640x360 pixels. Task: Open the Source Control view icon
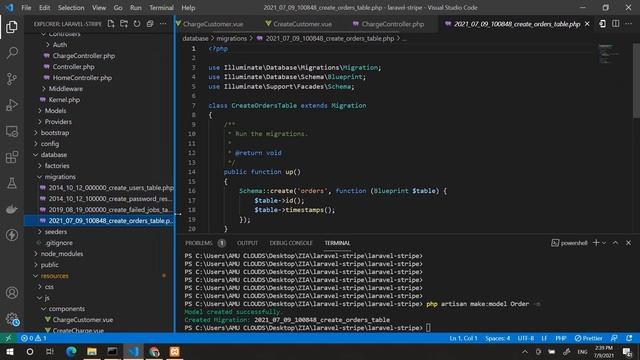coord(12,79)
